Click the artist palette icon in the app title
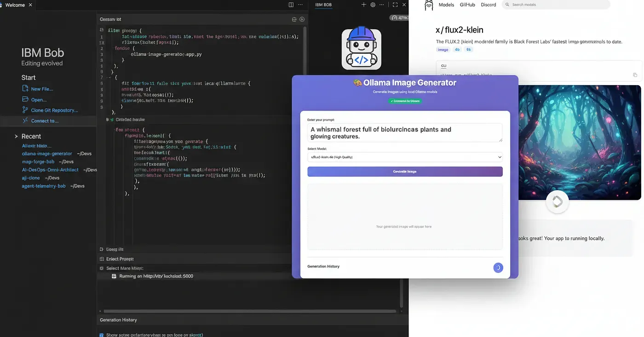Image resolution: width=644 pixels, height=337 pixels. (357, 83)
